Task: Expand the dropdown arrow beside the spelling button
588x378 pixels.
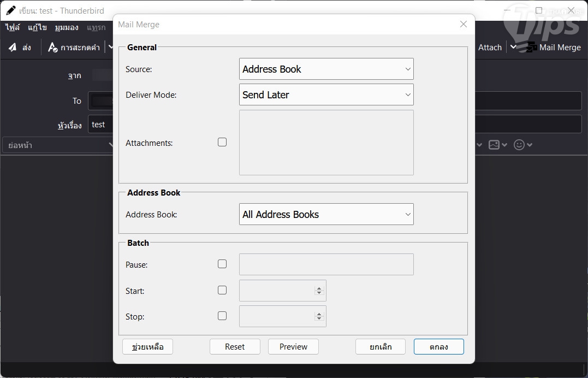Action: click(110, 48)
